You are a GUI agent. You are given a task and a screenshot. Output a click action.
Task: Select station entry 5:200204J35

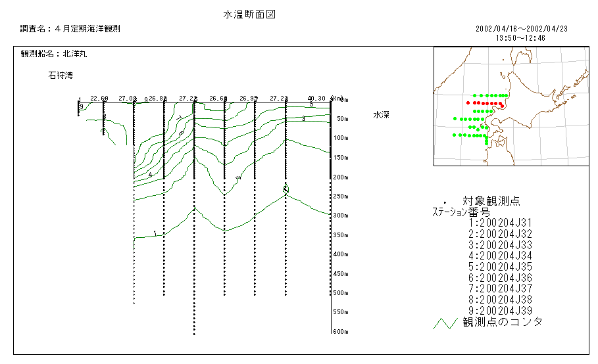tap(499, 267)
